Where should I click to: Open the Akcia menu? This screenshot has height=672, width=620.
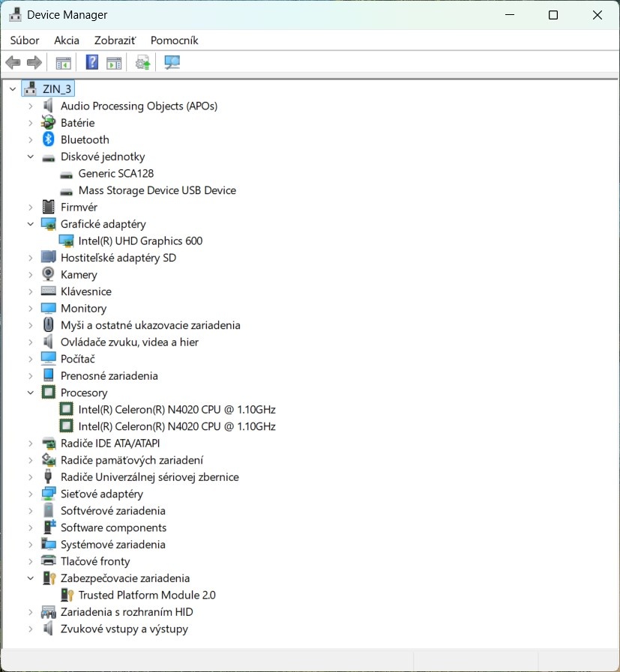tap(66, 40)
